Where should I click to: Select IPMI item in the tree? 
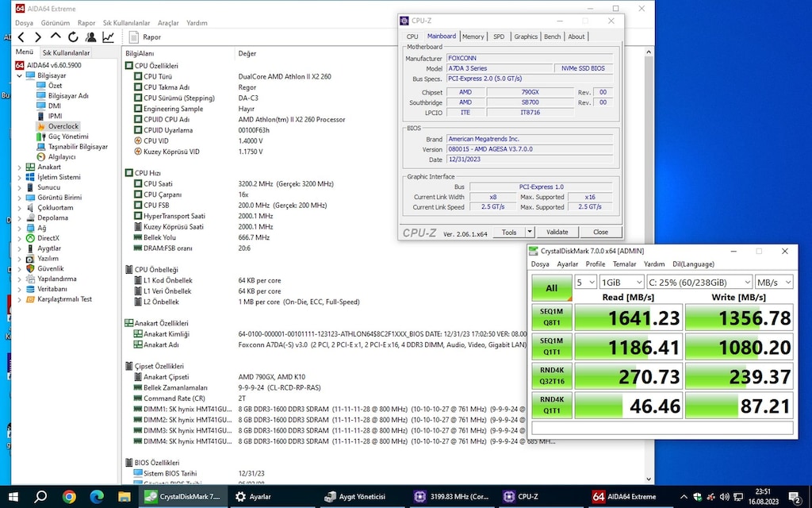click(x=55, y=116)
